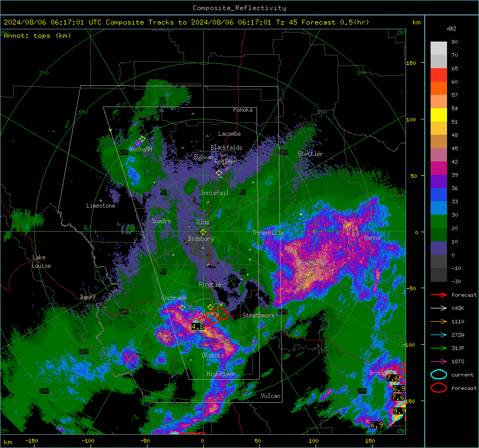Click the ThreeHills town label
This screenshot has height=448, width=479.
pos(268,233)
